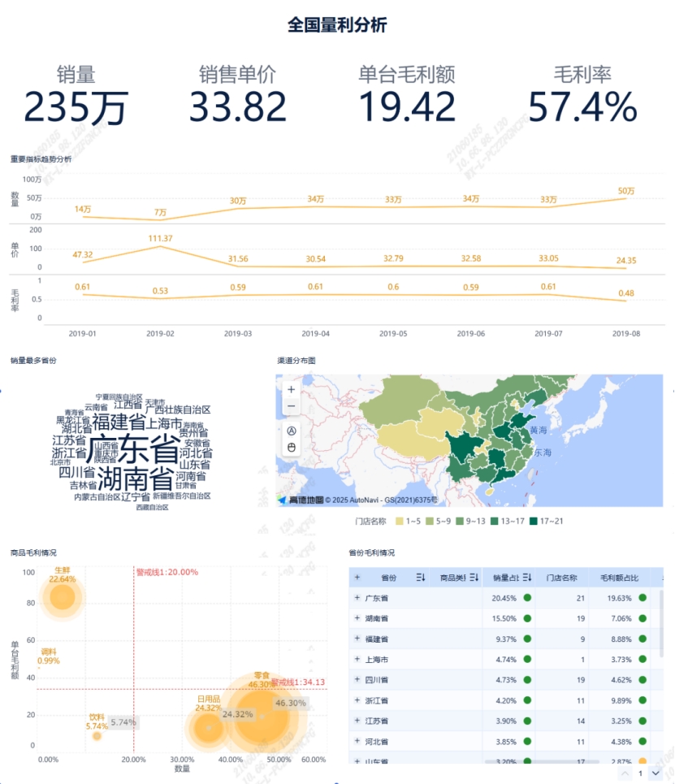Viewport: 675px width, 784px height.
Task: Click the 生鲜 bubble in scatter chart
Action: 63,596
